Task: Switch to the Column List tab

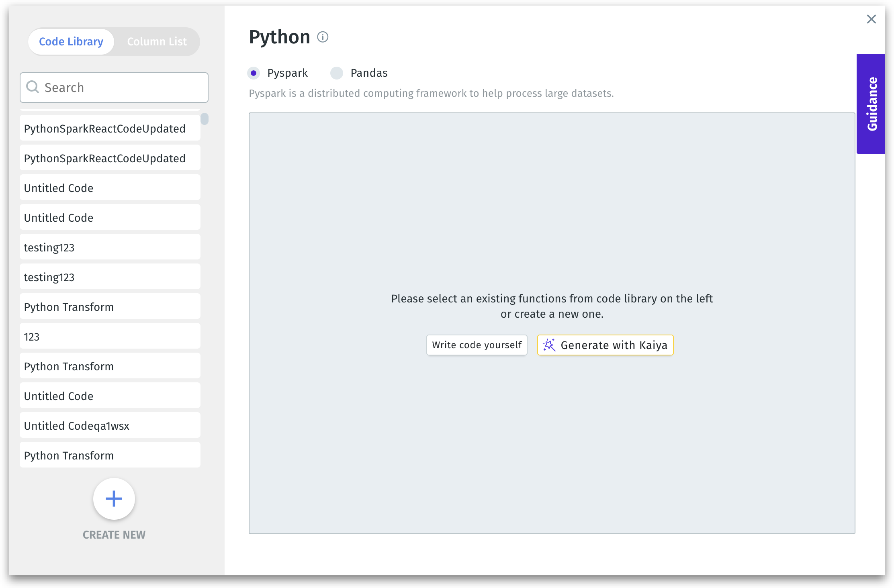Action: click(157, 42)
